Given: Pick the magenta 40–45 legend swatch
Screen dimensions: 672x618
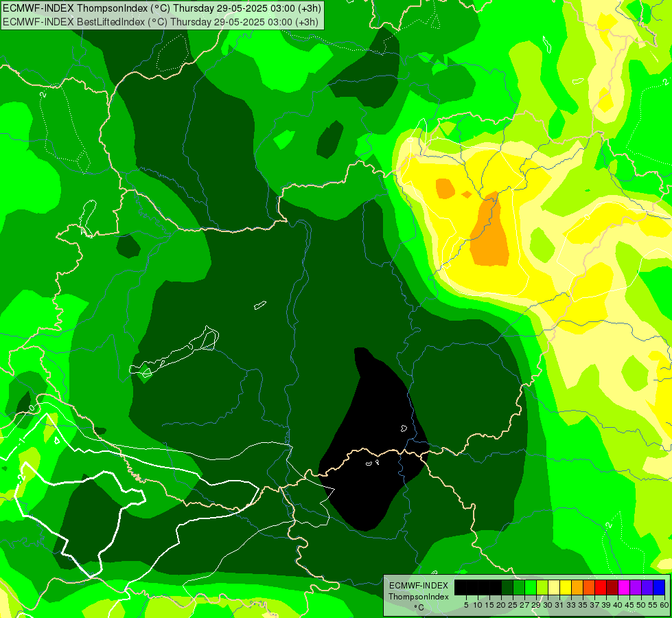Looking at the screenshot, I should tap(624, 587).
